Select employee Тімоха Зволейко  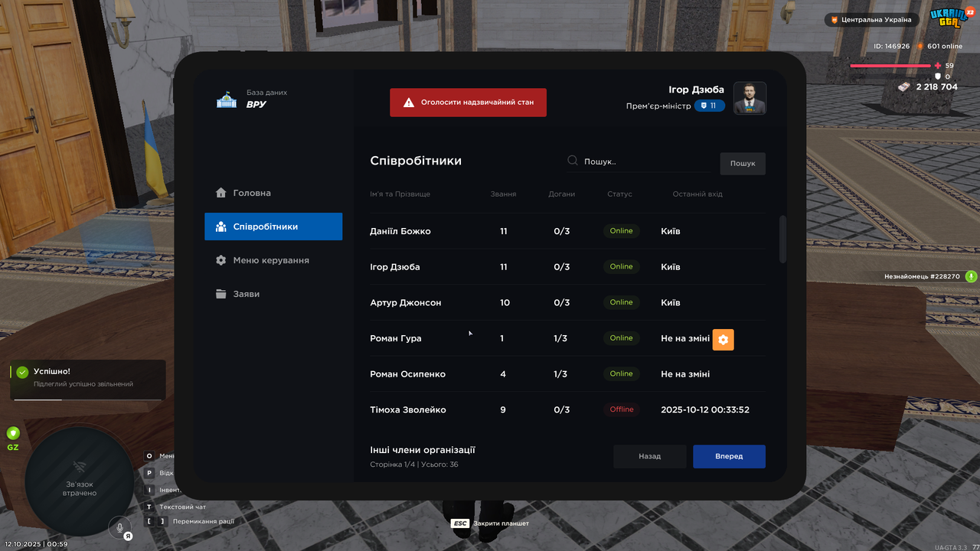567,409
